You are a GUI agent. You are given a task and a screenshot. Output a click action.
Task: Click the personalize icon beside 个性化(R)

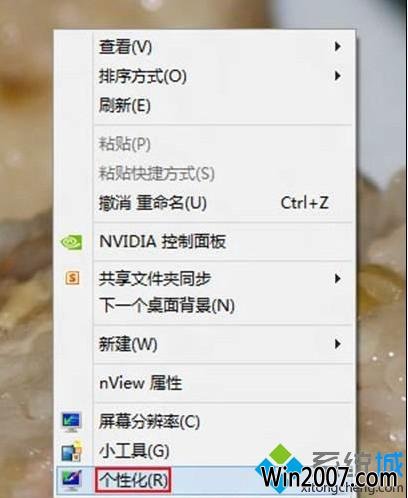[x=71, y=480]
